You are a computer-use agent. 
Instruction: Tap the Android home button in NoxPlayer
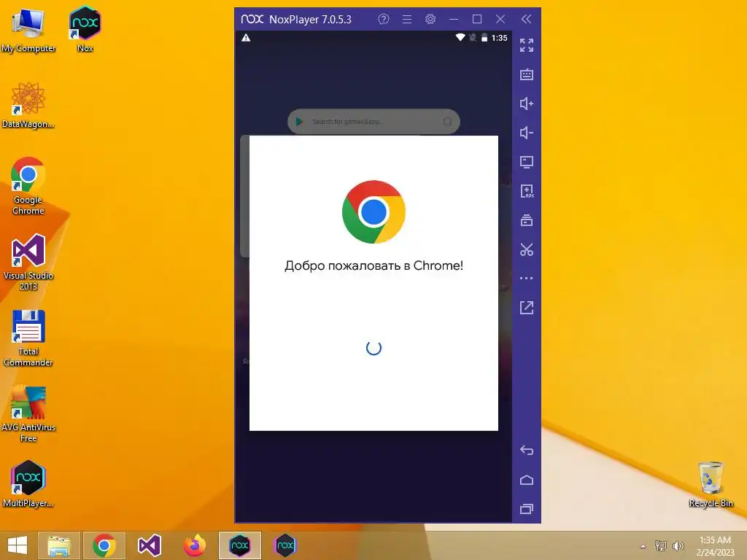(527, 480)
